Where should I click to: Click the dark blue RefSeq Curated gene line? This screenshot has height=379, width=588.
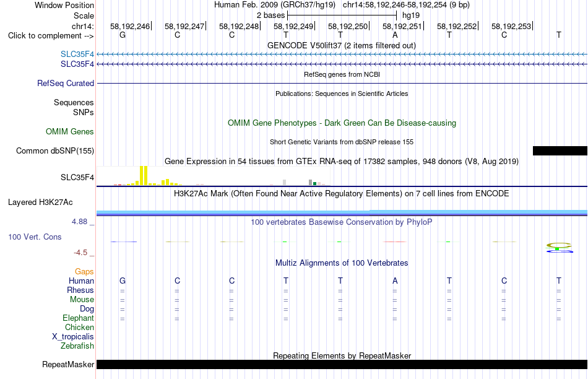click(342, 84)
